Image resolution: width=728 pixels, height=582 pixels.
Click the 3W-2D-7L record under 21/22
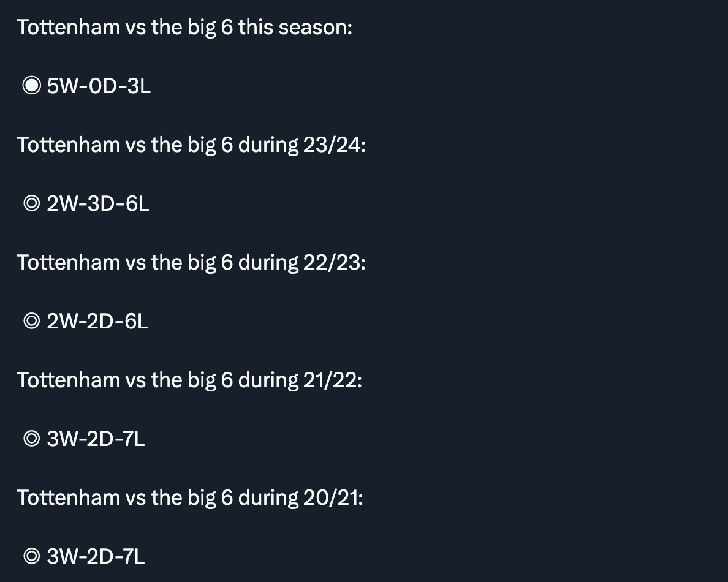(96, 439)
